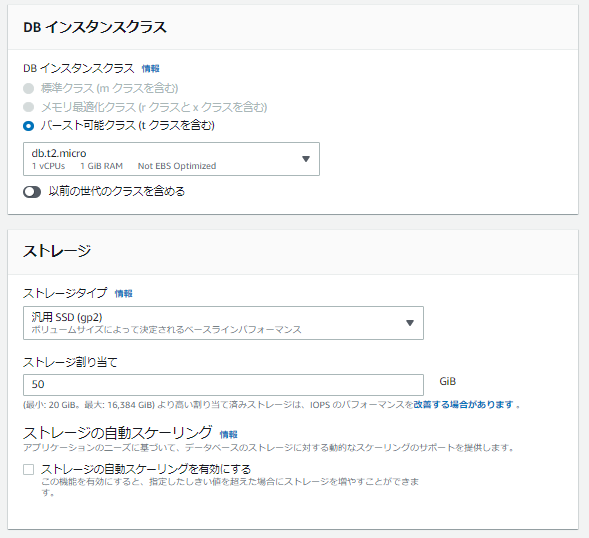Screen dimensions: 589x538
Task: Follow the 改善する場合があります link
Action: (x=464, y=405)
